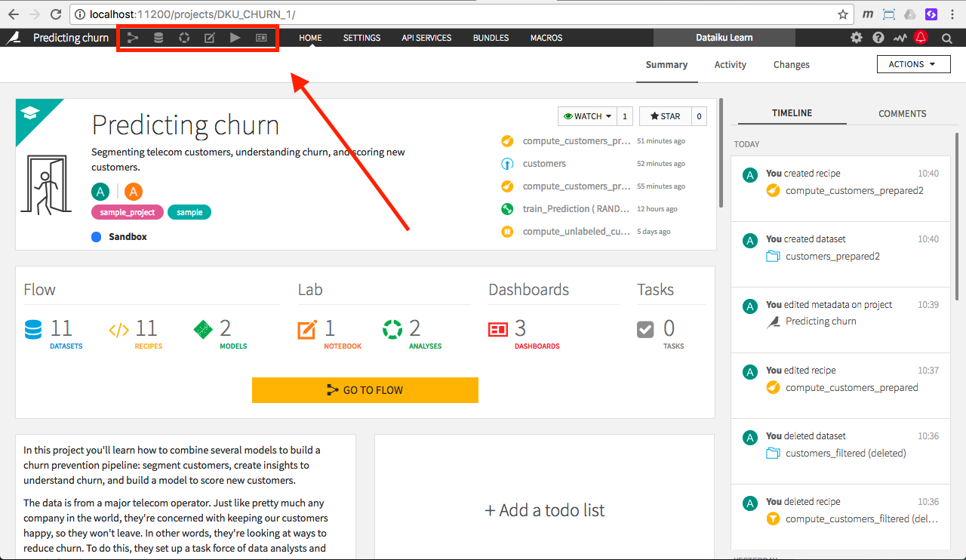Open compute_unlabeled_cu recent item
Image resolution: width=966 pixels, height=560 pixels.
pos(577,232)
